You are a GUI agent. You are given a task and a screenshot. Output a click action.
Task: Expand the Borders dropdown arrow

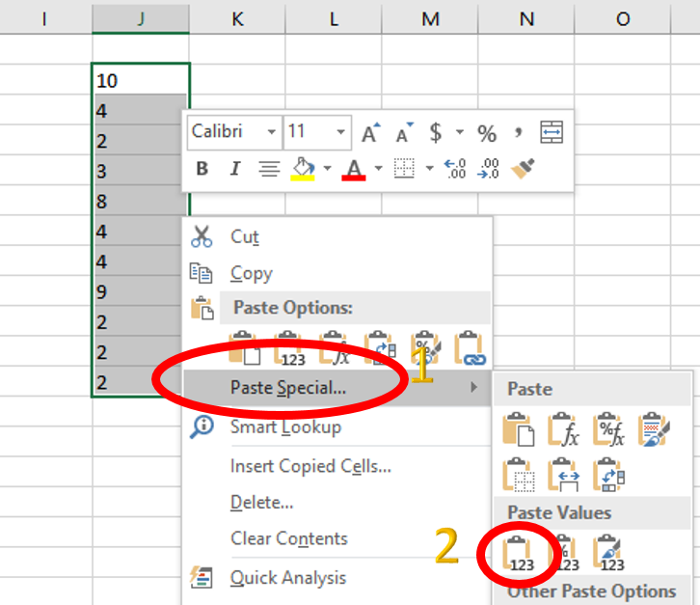[x=428, y=169]
